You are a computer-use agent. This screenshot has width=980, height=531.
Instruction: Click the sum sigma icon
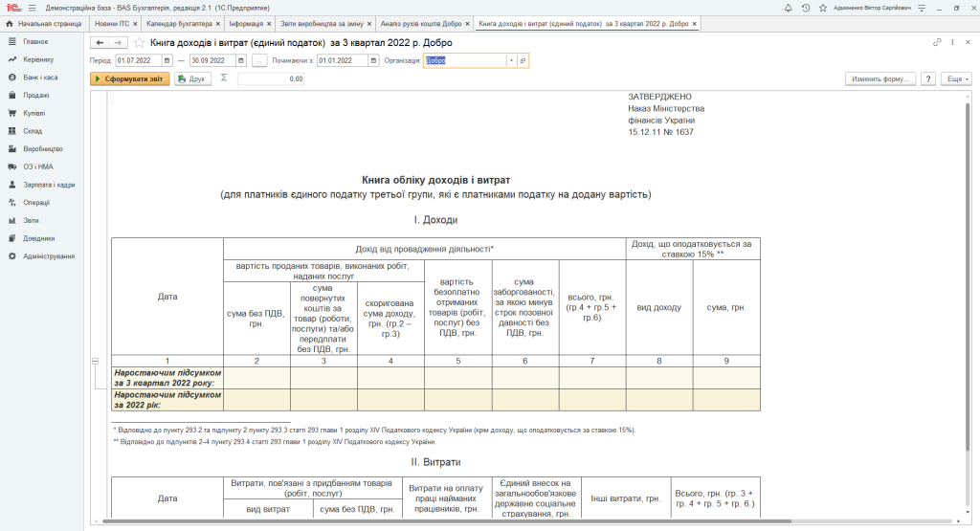coord(224,78)
